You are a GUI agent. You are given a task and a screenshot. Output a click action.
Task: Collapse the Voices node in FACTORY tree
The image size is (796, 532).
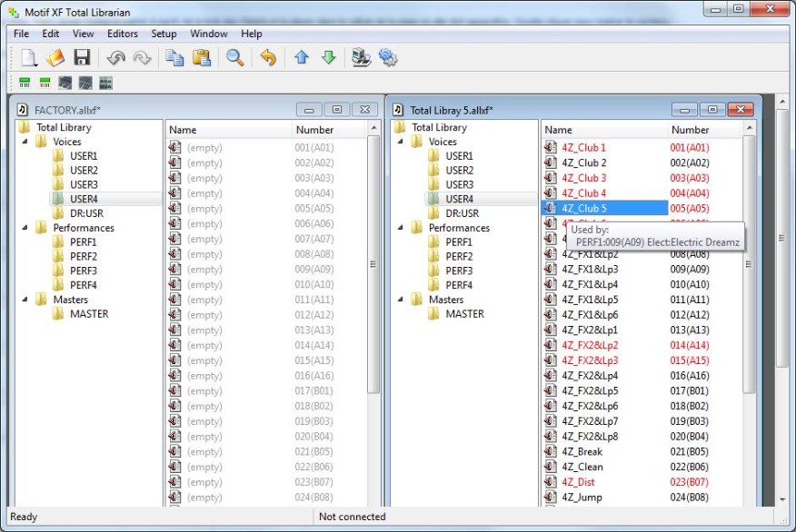[25, 142]
